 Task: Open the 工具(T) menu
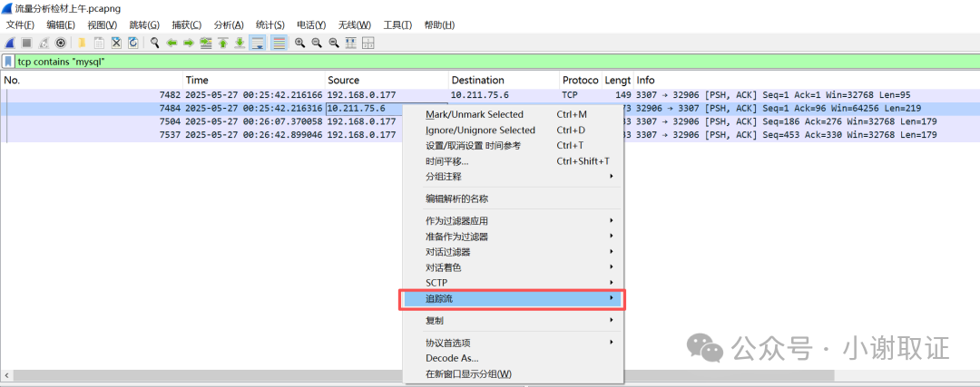(397, 25)
